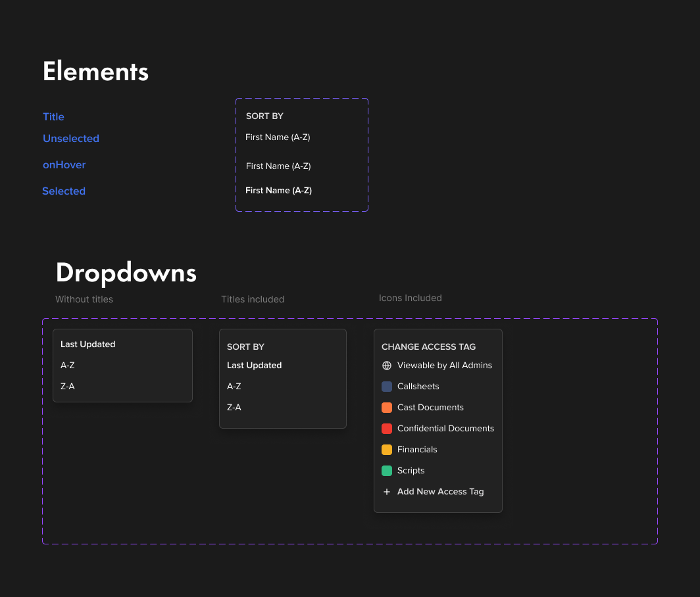
Task: Select A-Z in the untitled dropdown
Action: coord(67,365)
